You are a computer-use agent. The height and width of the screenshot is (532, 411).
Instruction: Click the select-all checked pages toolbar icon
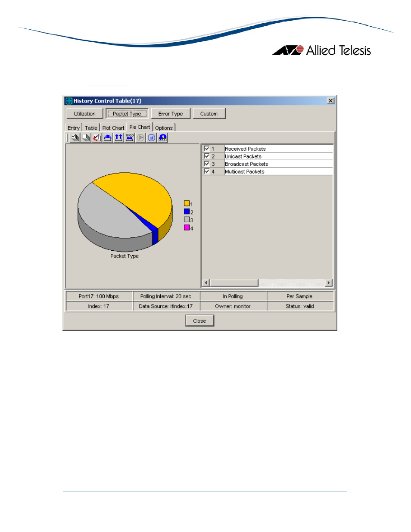click(x=75, y=138)
